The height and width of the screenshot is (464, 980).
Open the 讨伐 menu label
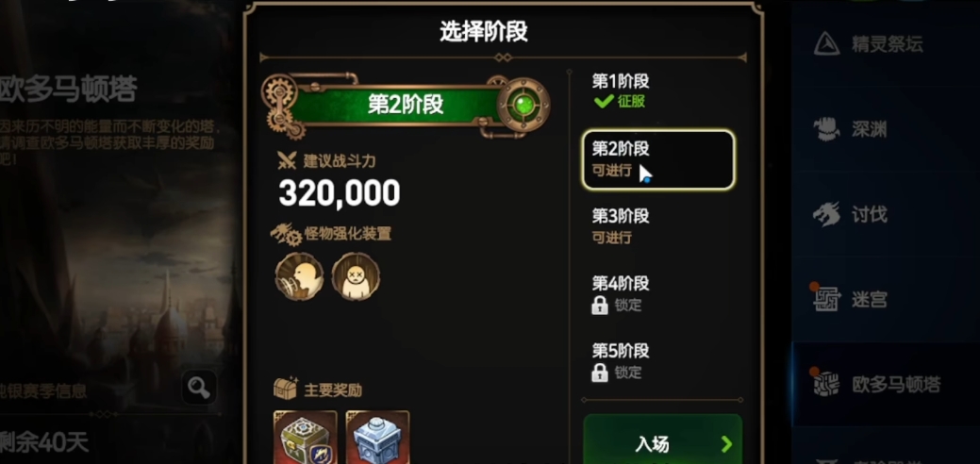[870, 215]
